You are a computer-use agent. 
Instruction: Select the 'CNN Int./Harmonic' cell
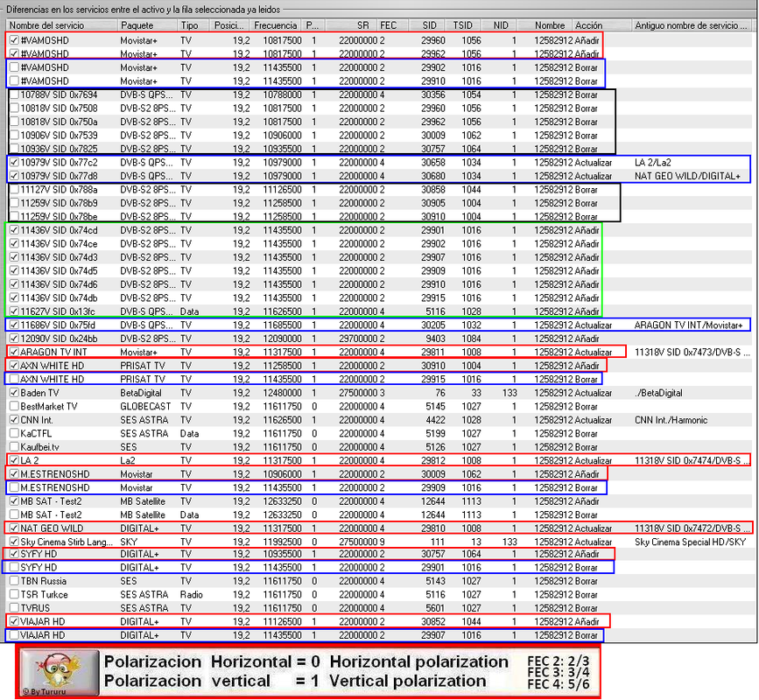pos(671,420)
